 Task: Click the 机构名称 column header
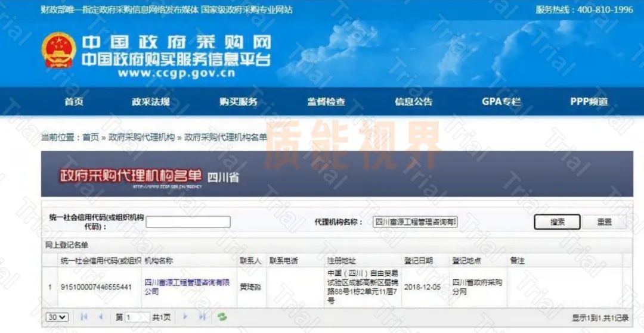189,261
